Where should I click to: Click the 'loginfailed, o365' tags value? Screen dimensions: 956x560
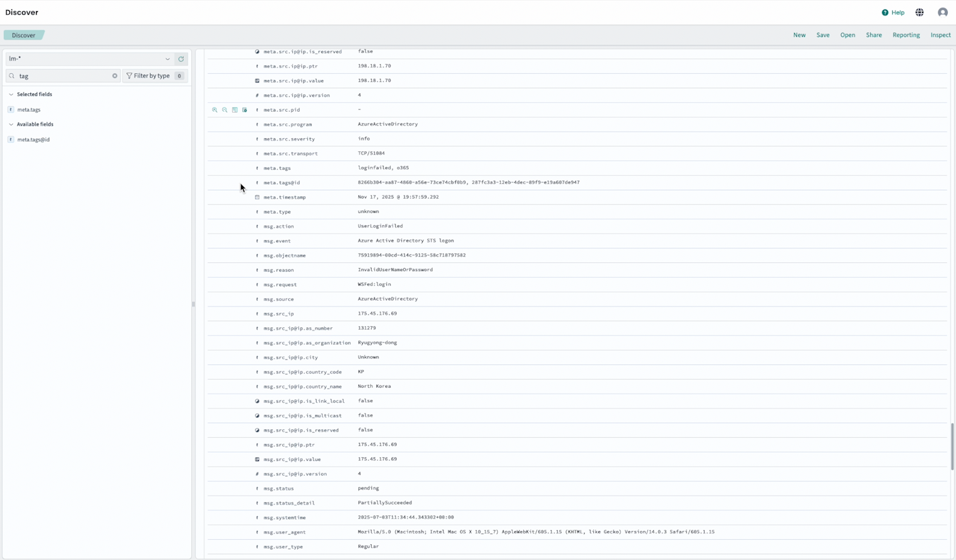(383, 168)
